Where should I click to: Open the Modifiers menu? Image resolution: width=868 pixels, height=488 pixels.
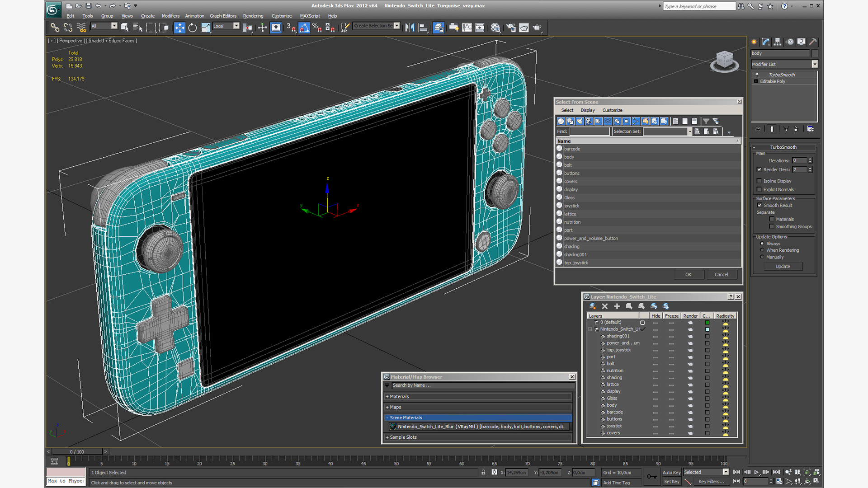170,16
